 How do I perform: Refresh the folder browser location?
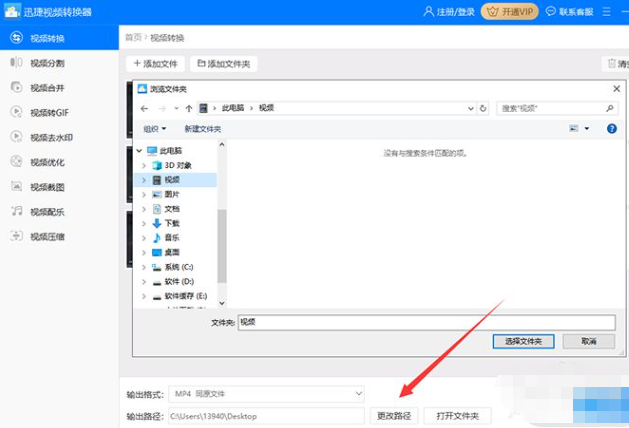pos(484,108)
